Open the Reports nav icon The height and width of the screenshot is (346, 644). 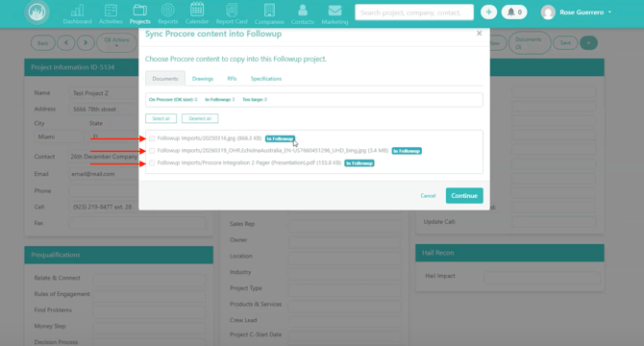click(167, 14)
